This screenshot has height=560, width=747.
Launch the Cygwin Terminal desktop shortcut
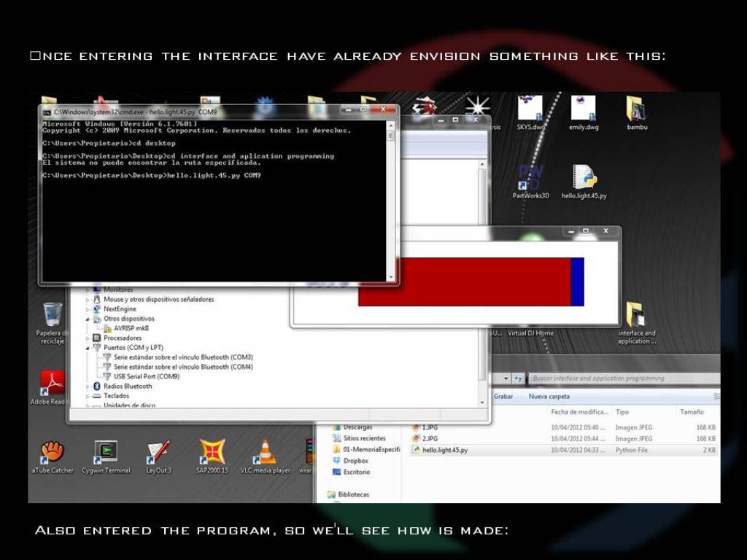[106, 452]
